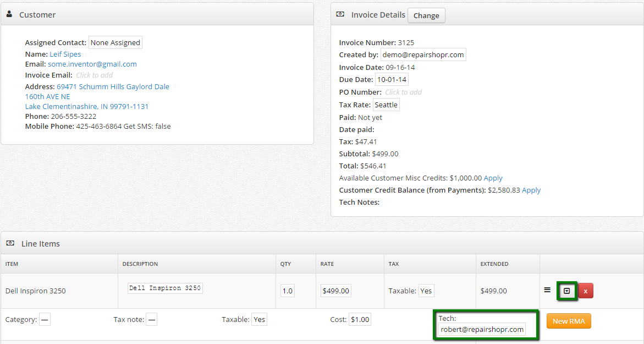Toggle the line item Taxable Yes value

point(426,291)
